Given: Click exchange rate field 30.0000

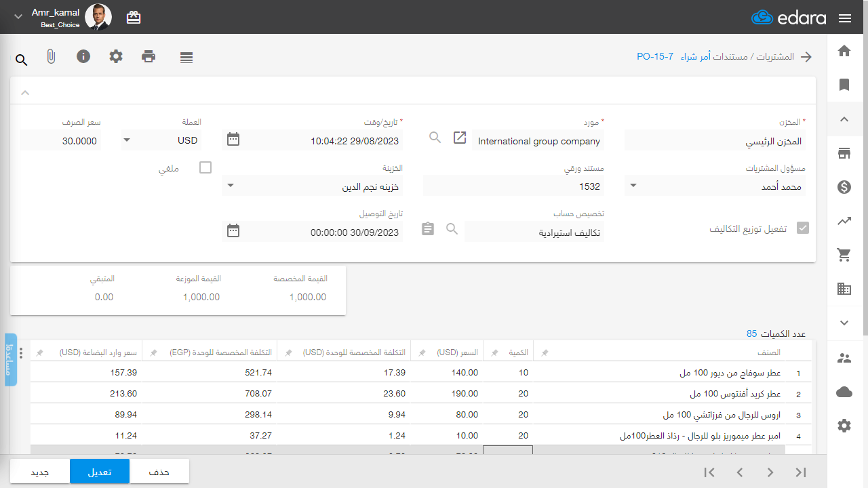Looking at the screenshot, I should 60,141.
